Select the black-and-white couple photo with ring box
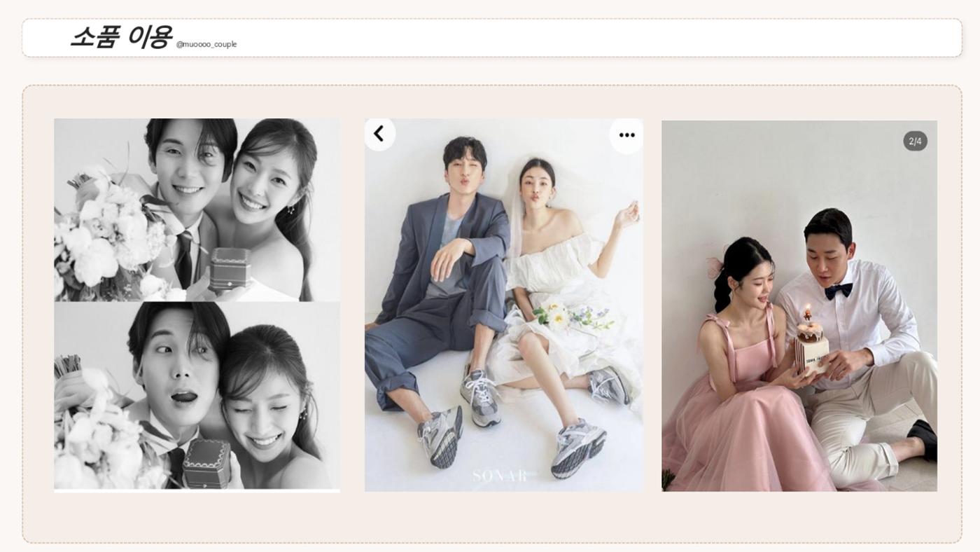980x552 pixels. point(197,209)
